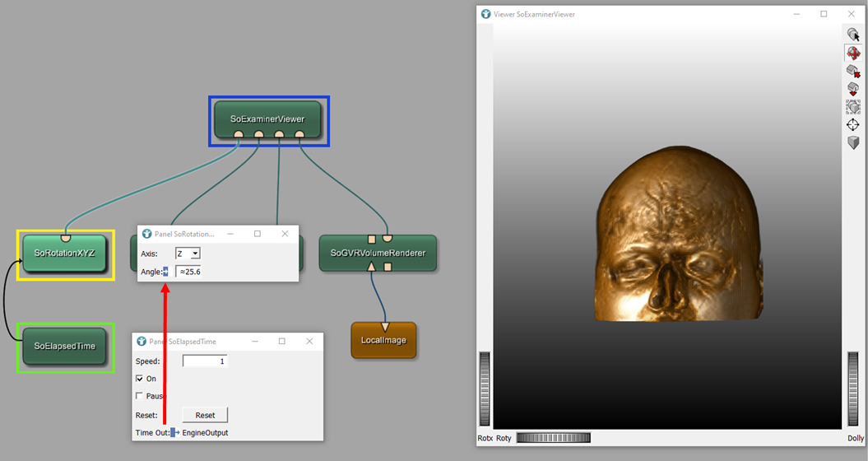
Task: Click the reset to home view icon
Action: [x=853, y=71]
